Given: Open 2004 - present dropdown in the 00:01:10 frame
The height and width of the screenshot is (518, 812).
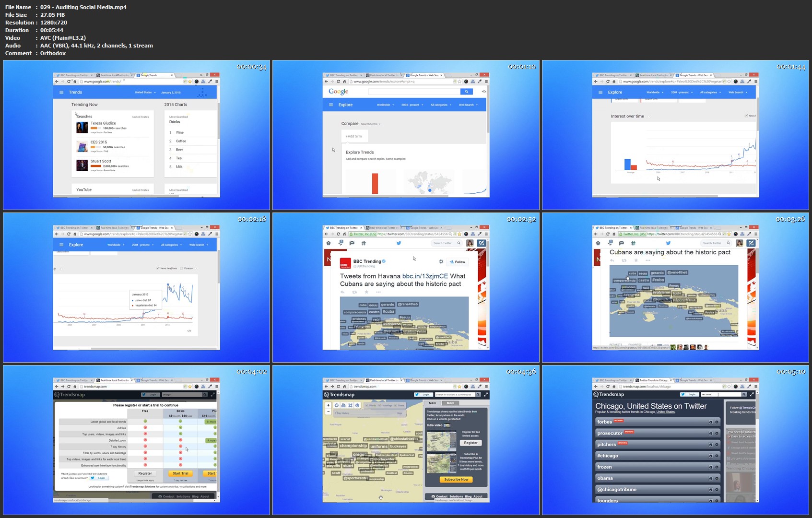Looking at the screenshot, I should click(x=412, y=105).
